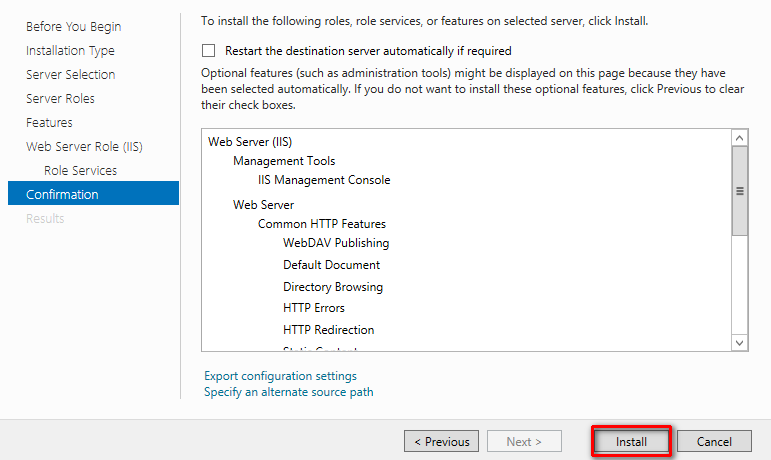Select the Confirmation step
Viewport: 771px width, 460px height.
click(62, 194)
